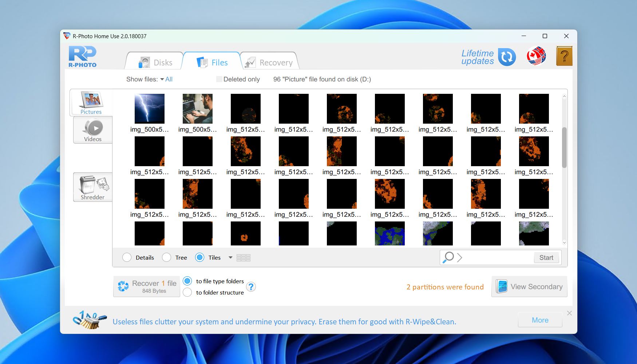Click the arrow inside the search field
Image resolution: width=637 pixels, height=364 pixels.
point(459,257)
